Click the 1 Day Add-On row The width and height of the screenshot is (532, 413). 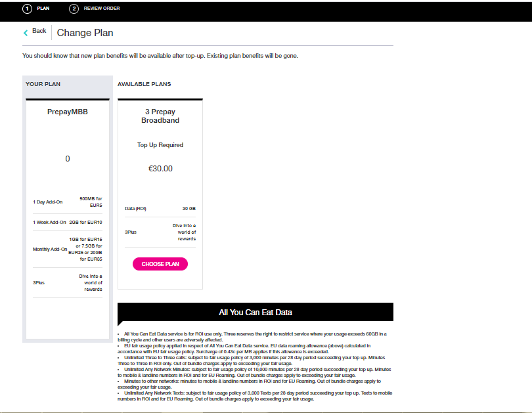click(x=67, y=202)
